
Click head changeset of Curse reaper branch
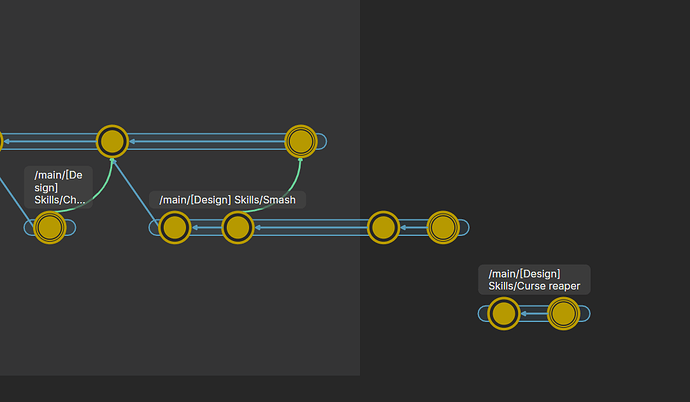[564, 314]
